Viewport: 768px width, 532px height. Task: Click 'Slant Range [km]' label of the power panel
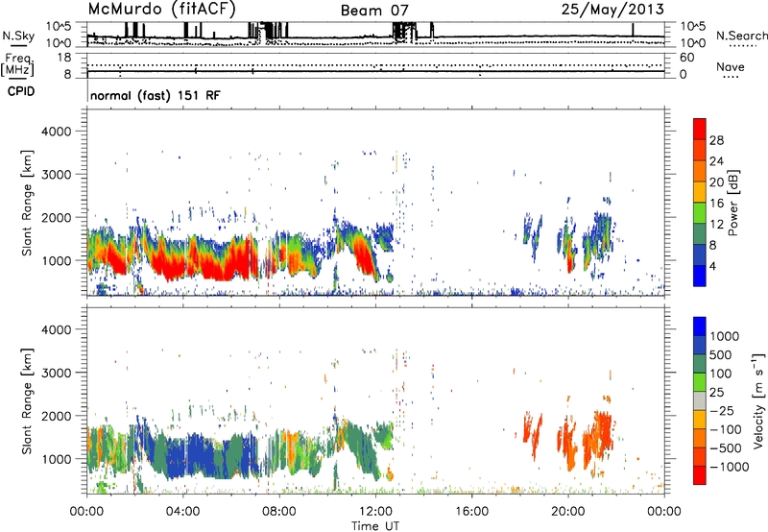tap(27, 203)
